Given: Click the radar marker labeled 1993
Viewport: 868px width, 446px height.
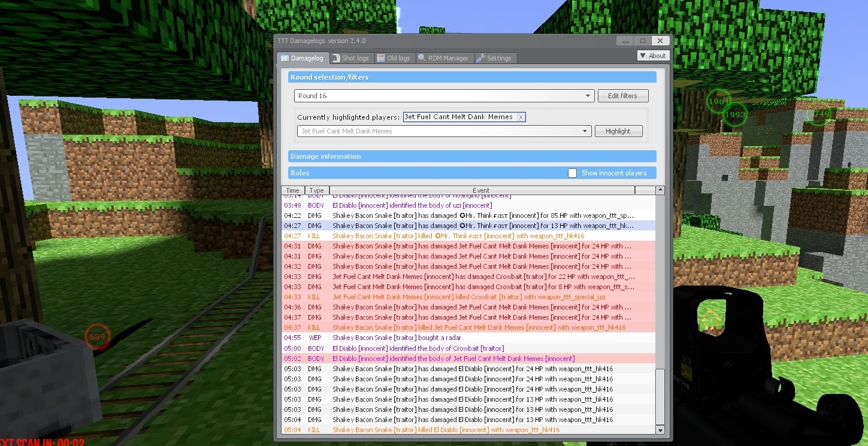Looking at the screenshot, I should pos(734,114).
